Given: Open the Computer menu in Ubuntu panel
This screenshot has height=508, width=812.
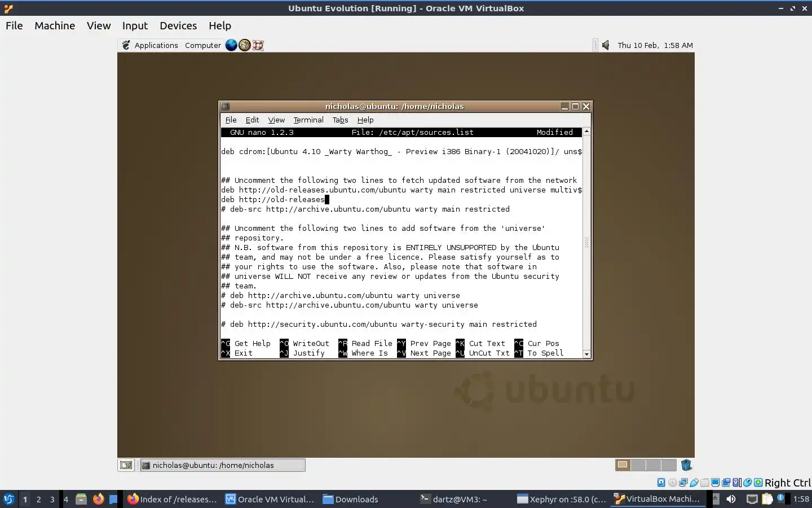Looking at the screenshot, I should coord(203,45).
